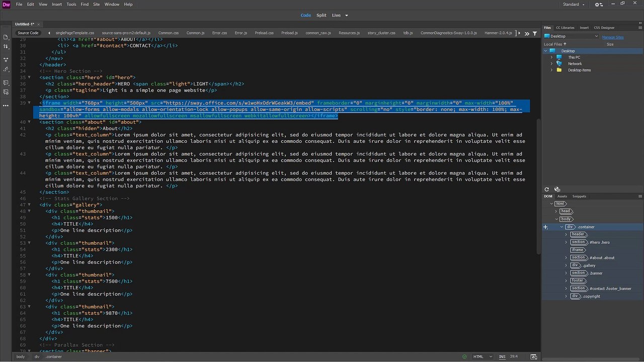This screenshot has height=362, width=644.
Task: Open the Desktop site dropdown in Files panel
Action: pos(572,36)
